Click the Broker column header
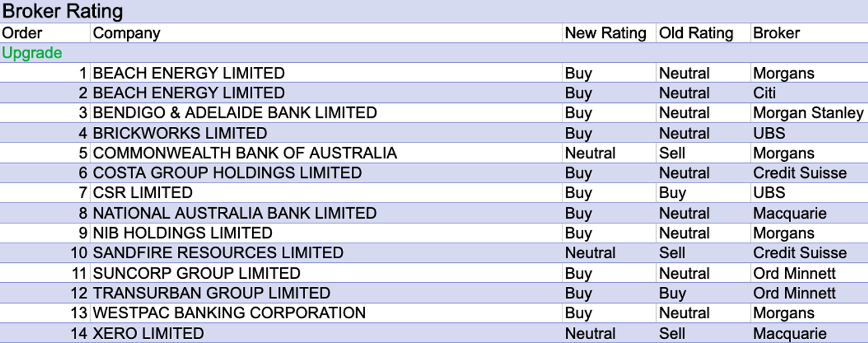 click(776, 33)
